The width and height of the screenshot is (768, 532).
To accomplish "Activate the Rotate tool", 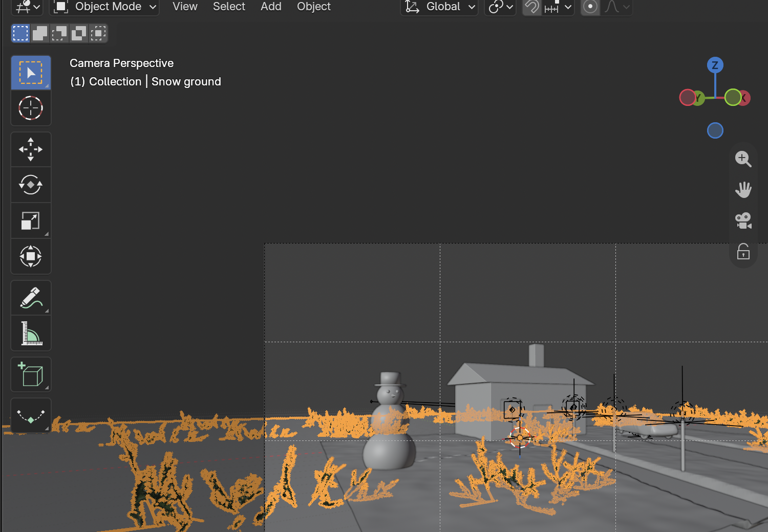I will point(31,185).
